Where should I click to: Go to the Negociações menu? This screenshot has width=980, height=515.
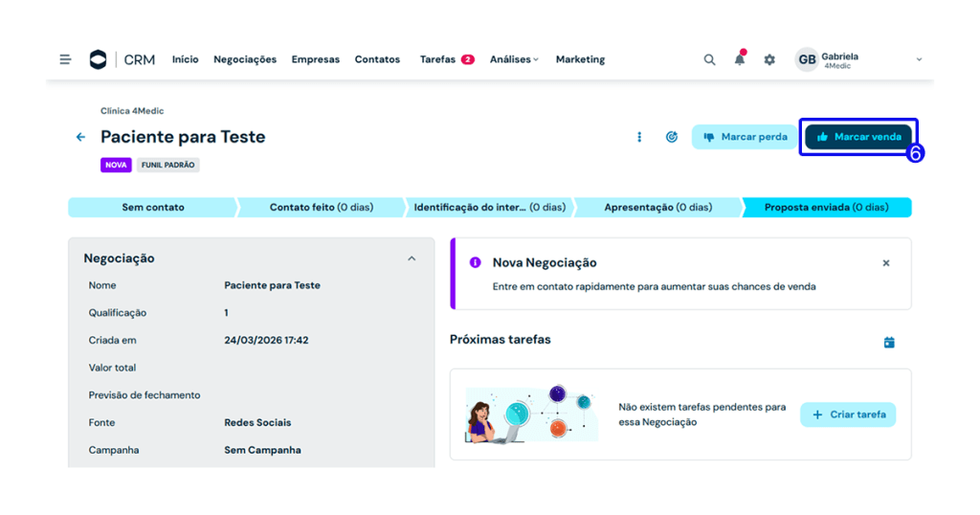(245, 59)
